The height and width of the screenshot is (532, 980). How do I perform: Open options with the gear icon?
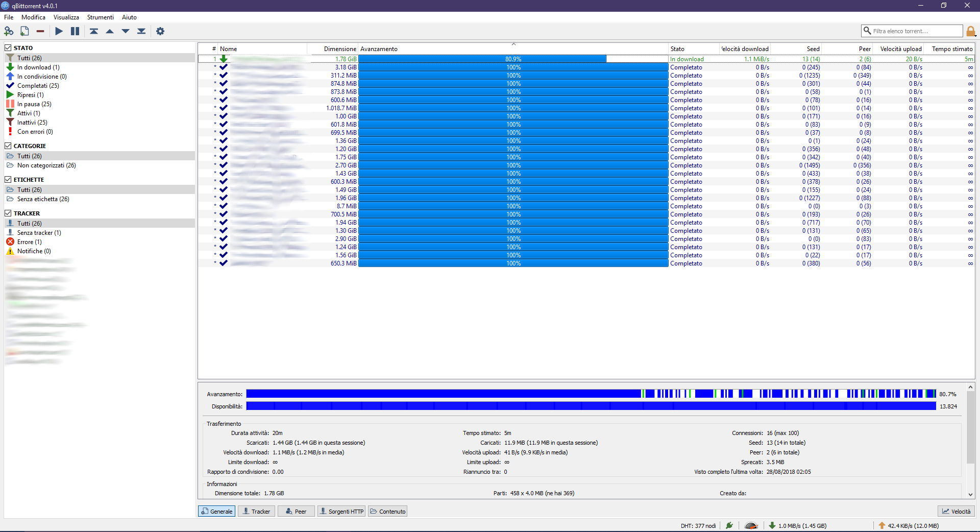[x=160, y=31]
